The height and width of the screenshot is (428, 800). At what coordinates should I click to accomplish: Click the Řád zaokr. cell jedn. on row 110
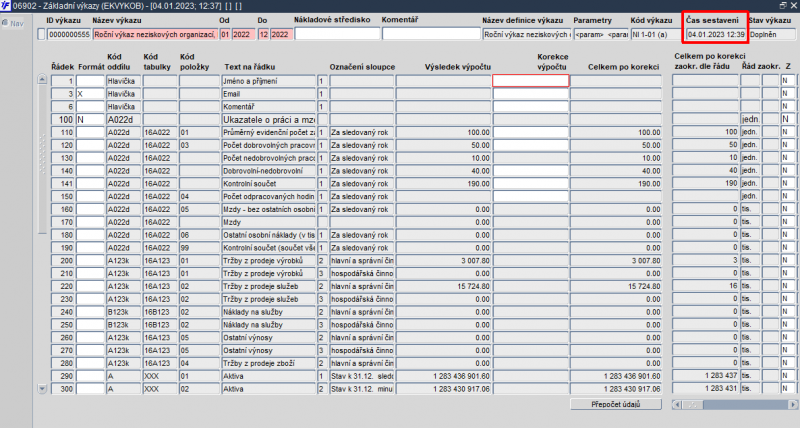coord(750,132)
